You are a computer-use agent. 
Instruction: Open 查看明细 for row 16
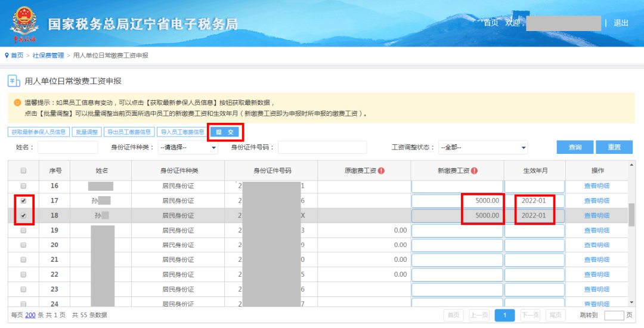point(597,186)
